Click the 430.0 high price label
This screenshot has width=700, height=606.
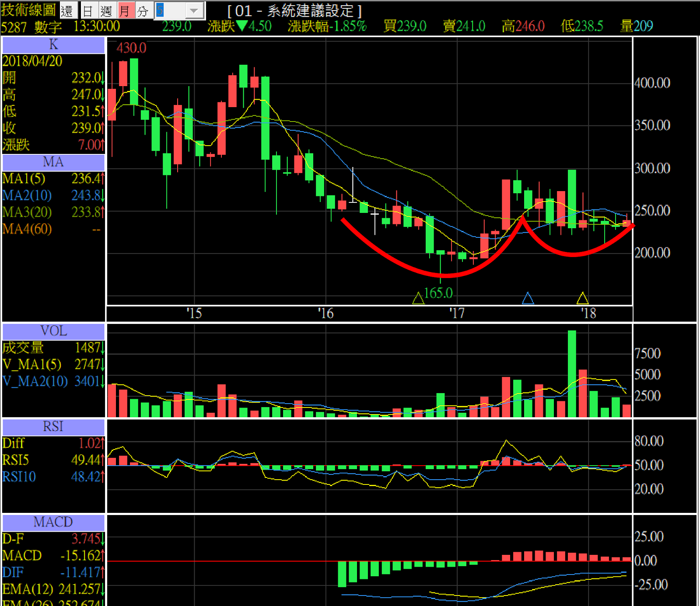pos(131,48)
